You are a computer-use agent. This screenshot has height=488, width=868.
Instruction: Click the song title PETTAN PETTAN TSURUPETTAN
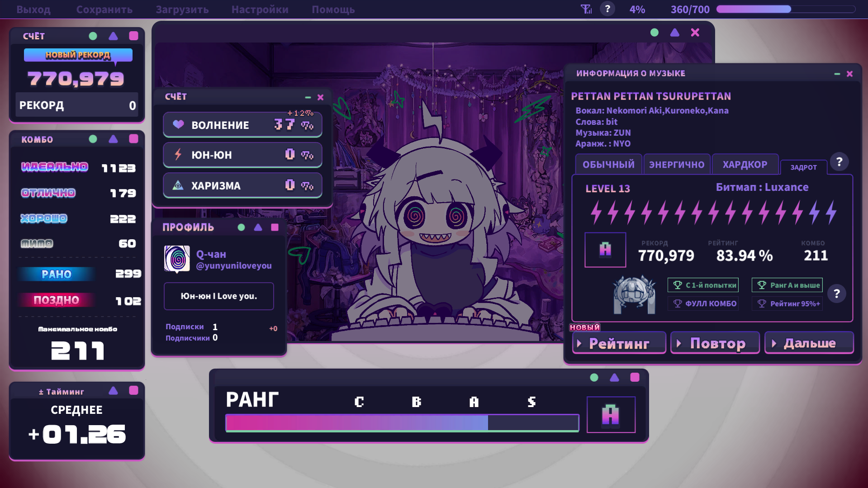[x=651, y=96]
